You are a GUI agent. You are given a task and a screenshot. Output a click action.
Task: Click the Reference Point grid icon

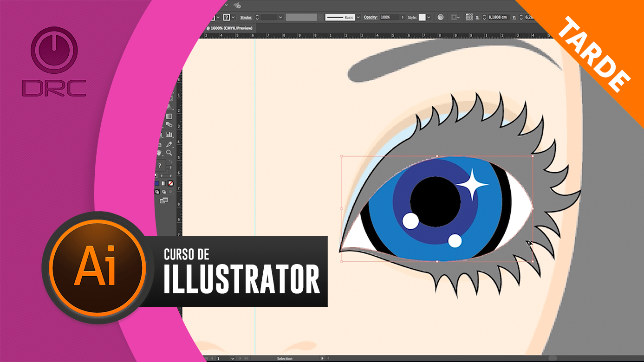(469, 17)
